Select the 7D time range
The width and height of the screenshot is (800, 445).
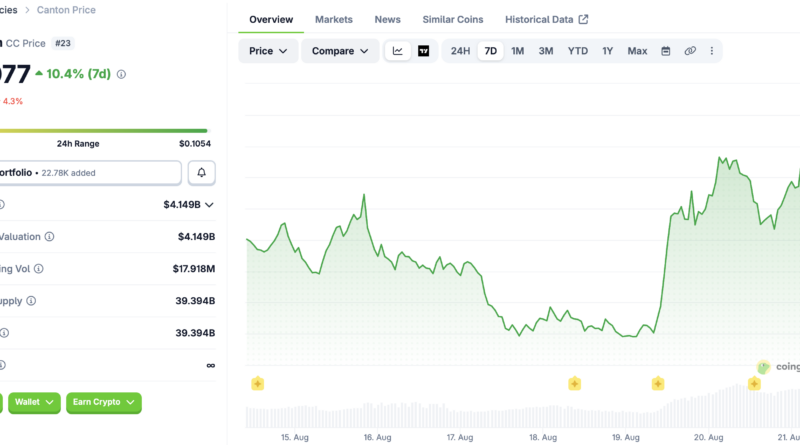click(490, 51)
